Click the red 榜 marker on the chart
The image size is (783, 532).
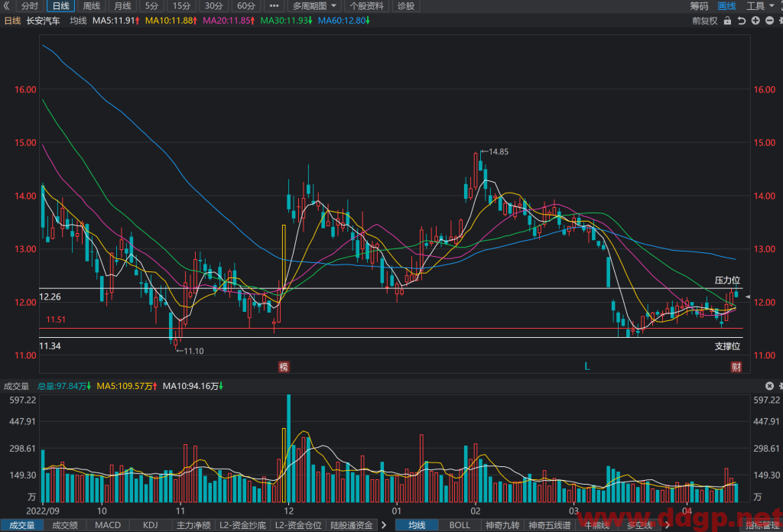click(284, 368)
